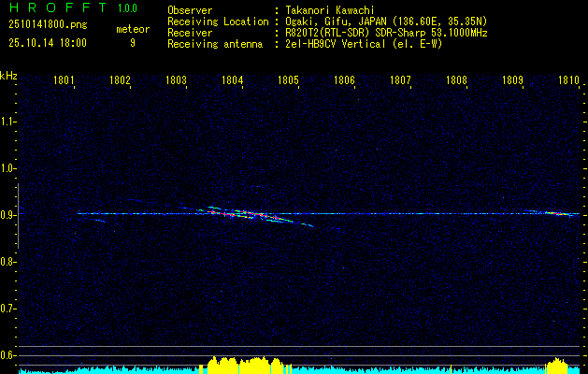588x374 pixels.
Task: Click the R820T2 receiver description
Action: coord(386,33)
